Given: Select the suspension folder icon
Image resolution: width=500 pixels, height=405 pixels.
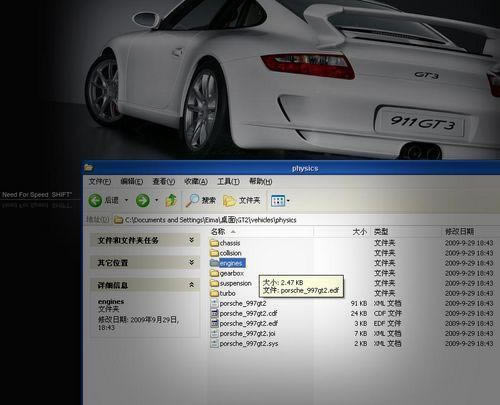Looking at the screenshot, I should click(x=214, y=283).
